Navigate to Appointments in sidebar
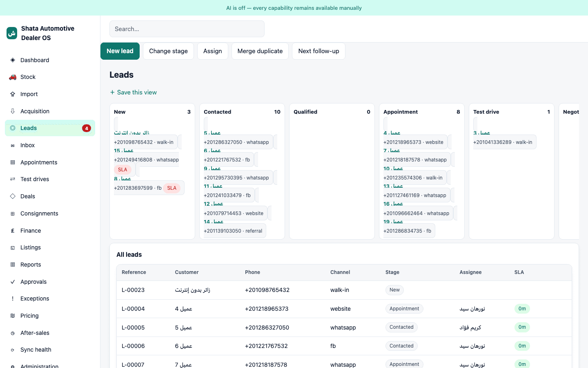The image size is (588, 368). [50, 162]
